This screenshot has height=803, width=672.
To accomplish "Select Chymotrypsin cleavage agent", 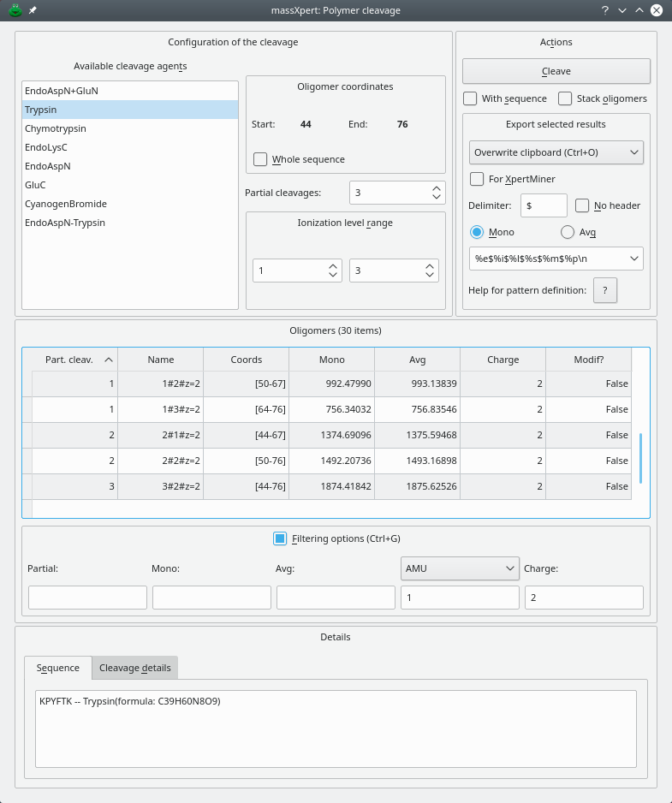I will pyautogui.click(x=130, y=128).
